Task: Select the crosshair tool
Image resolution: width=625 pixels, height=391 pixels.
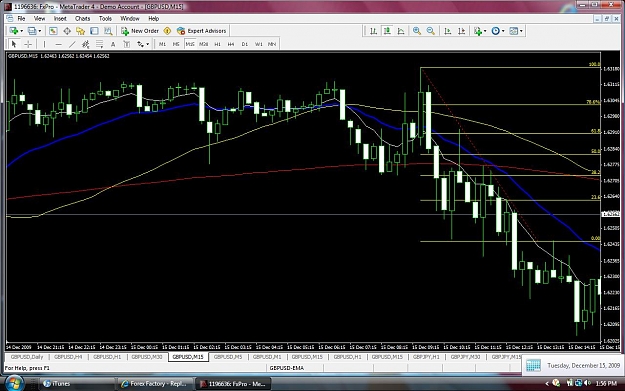Action: 28,44
